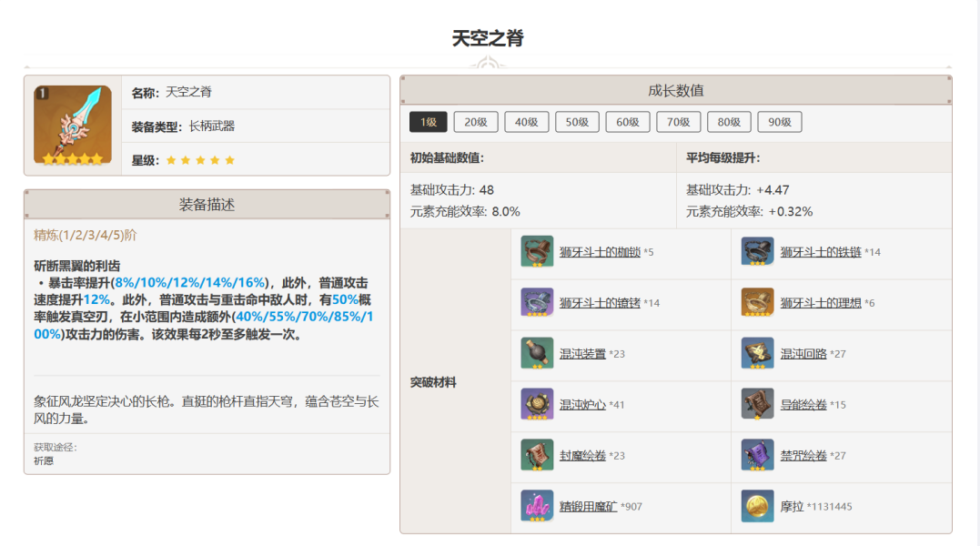
Task: Click the 摩拉 gold coin icon
Action: (757, 506)
